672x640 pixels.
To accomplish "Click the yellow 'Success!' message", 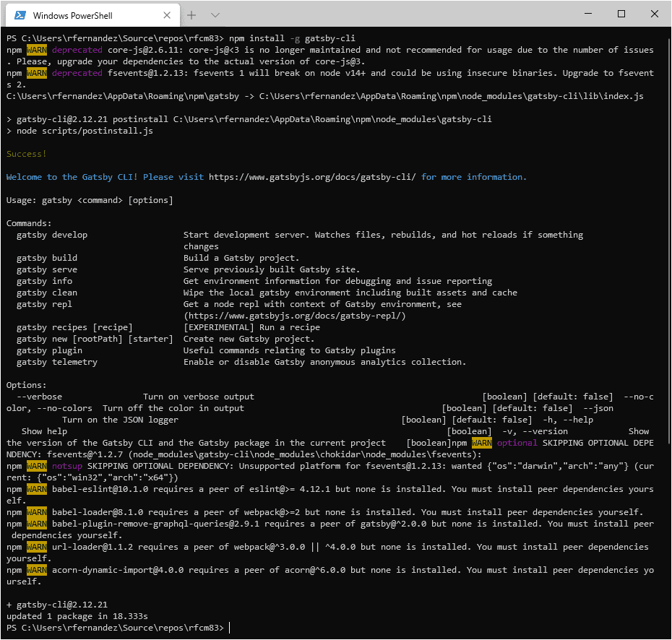I will click(x=26, y=154).
